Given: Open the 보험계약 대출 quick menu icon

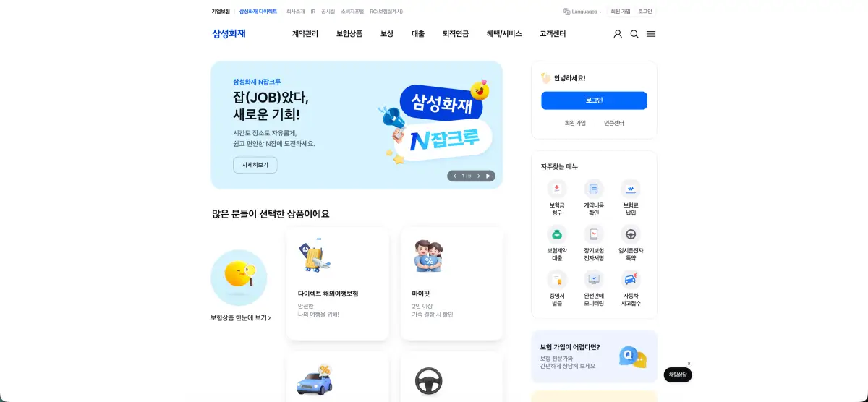Looking at the screenshot, I should pyautogui.click(x=557, y=234).
